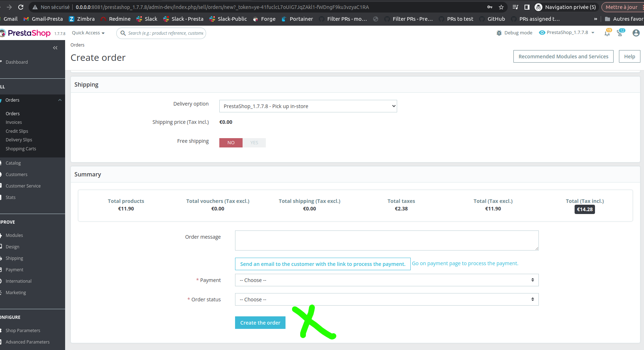Open the Delivery option dropdown
644x350 pixels.
click(308, 106)
